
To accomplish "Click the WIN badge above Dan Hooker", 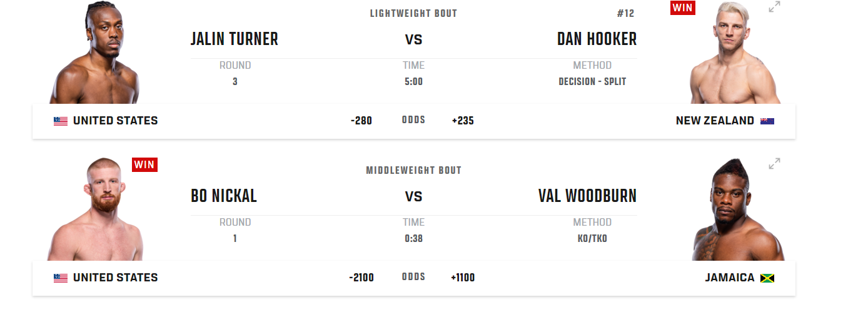I will tap(683, 8).
